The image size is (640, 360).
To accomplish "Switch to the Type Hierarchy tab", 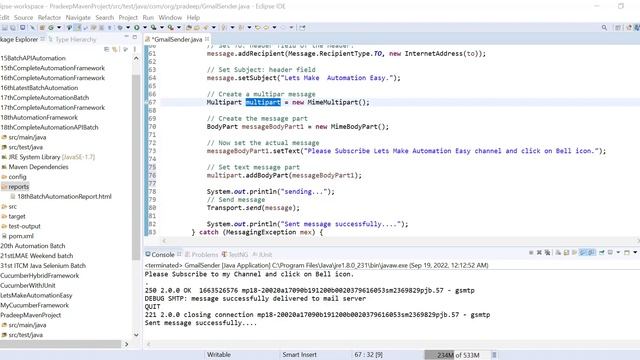I will point(73,39).
